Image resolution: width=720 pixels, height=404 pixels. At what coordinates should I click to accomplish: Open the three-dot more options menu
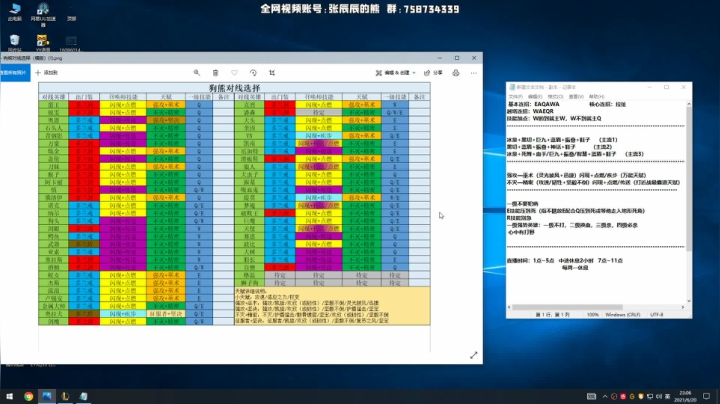coord(473,73)
